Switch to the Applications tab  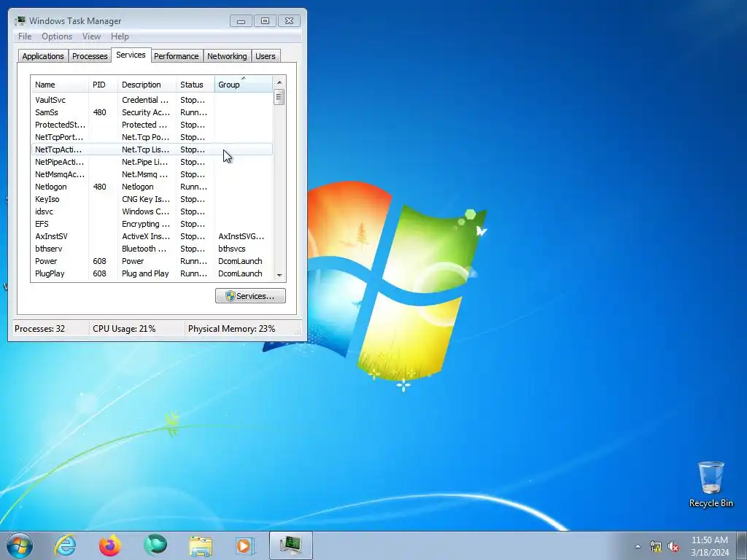(x=43, y=55)
